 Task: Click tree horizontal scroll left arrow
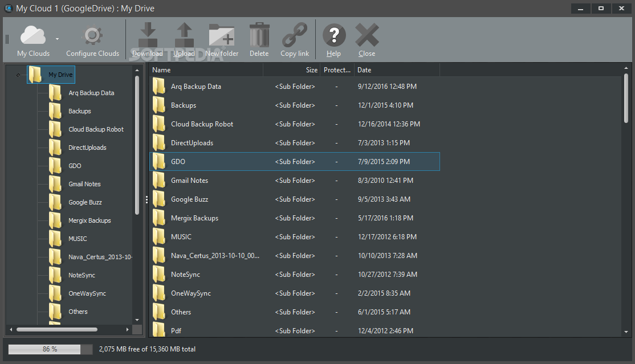coord(11,330)
